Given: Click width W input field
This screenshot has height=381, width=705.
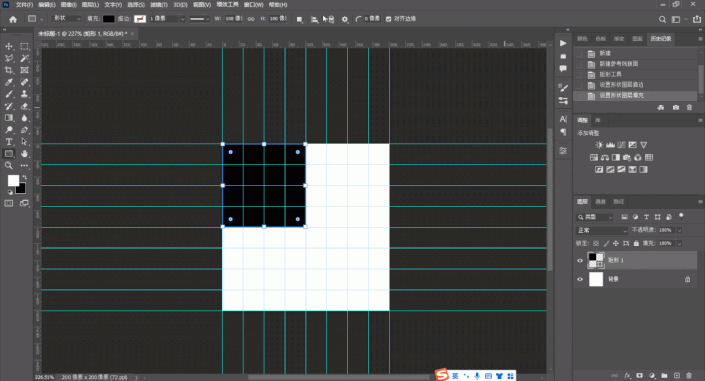Looking at the screenshot, I should click(x=233, y=19).
